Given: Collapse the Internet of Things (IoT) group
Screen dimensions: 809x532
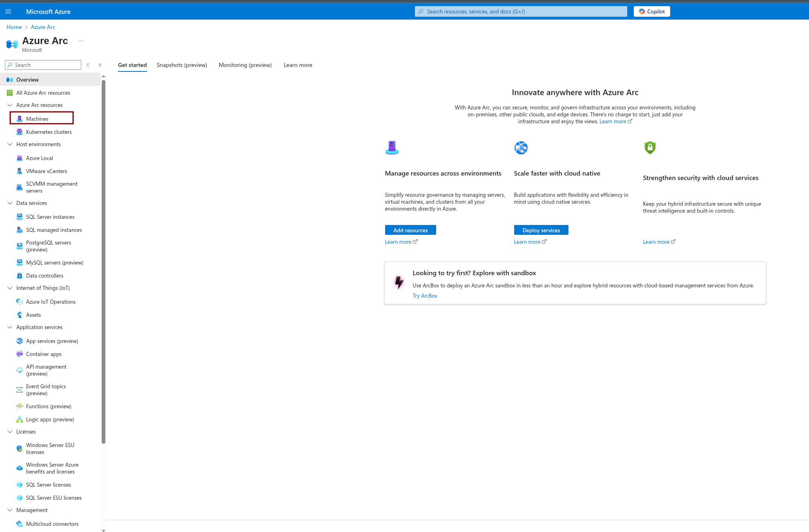Looking at the screenshot, I should (x=10, y=288).
